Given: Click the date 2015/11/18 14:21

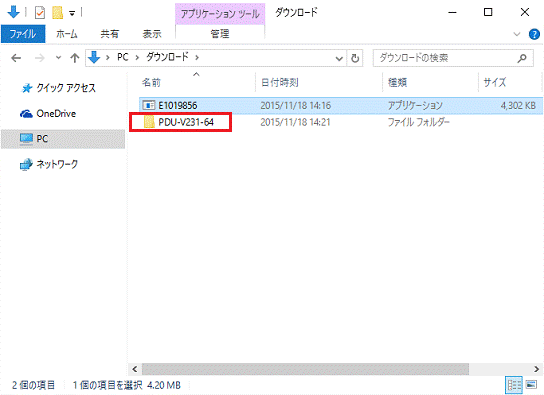Looking at the screenshot, I should (295, 122).
